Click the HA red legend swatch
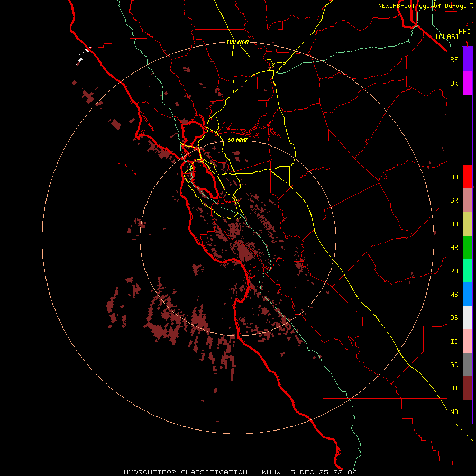This screenshot has height=476, width=476. pos(467,177)
